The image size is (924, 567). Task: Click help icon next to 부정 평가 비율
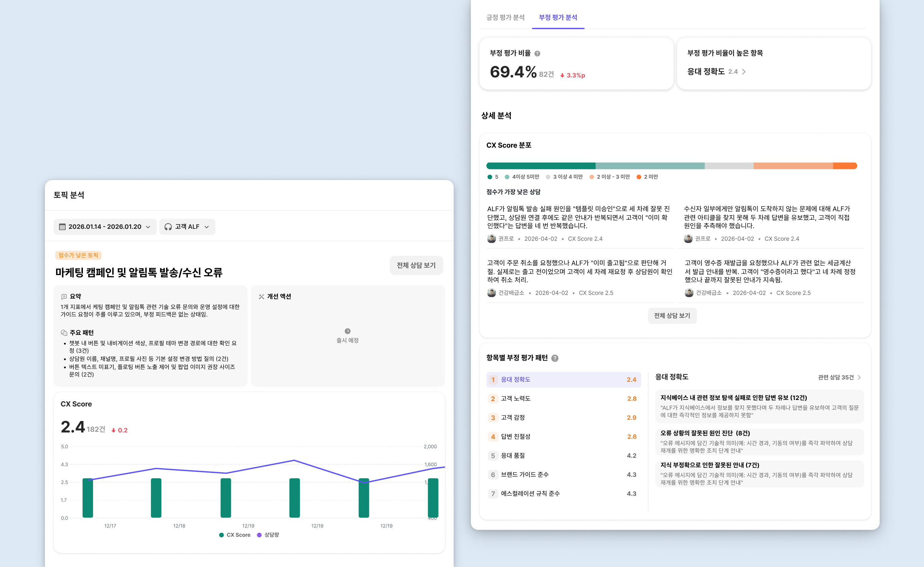pos(537,54)
